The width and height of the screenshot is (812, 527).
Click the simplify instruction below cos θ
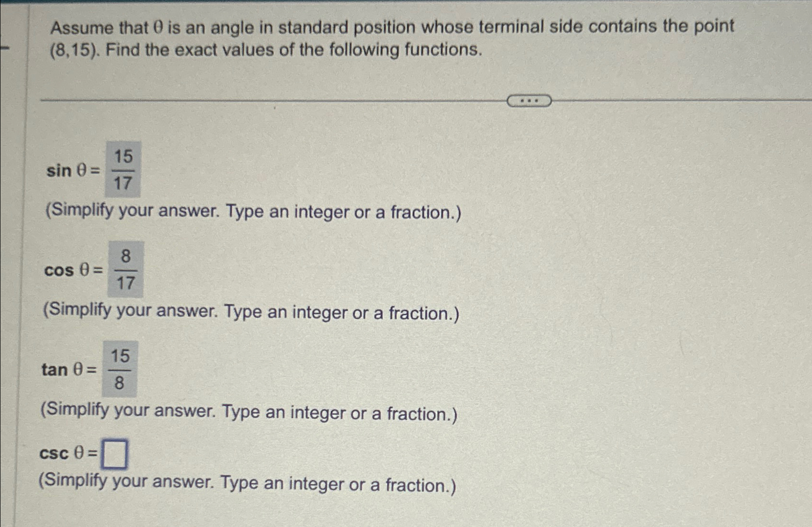[251, 312]
